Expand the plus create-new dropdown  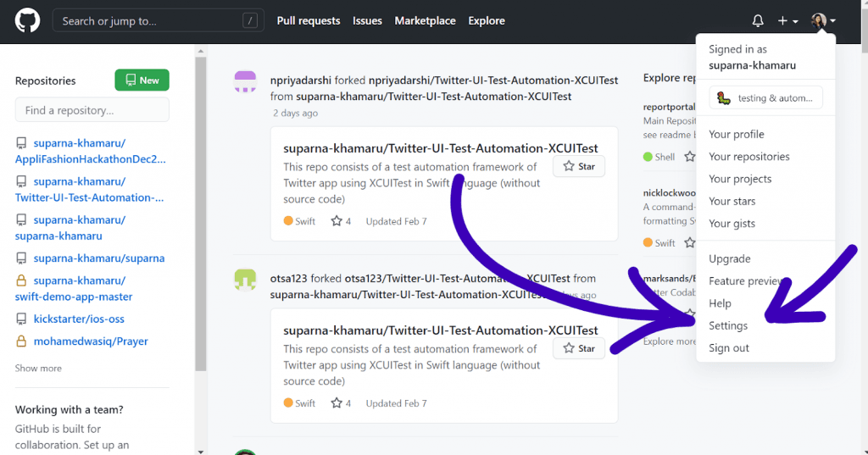(787, 21)
